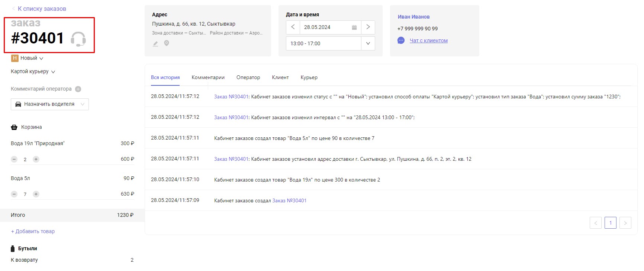
Task: Click history entry 'создал товар "Вода 5л"'
Action: coord(294,138)
